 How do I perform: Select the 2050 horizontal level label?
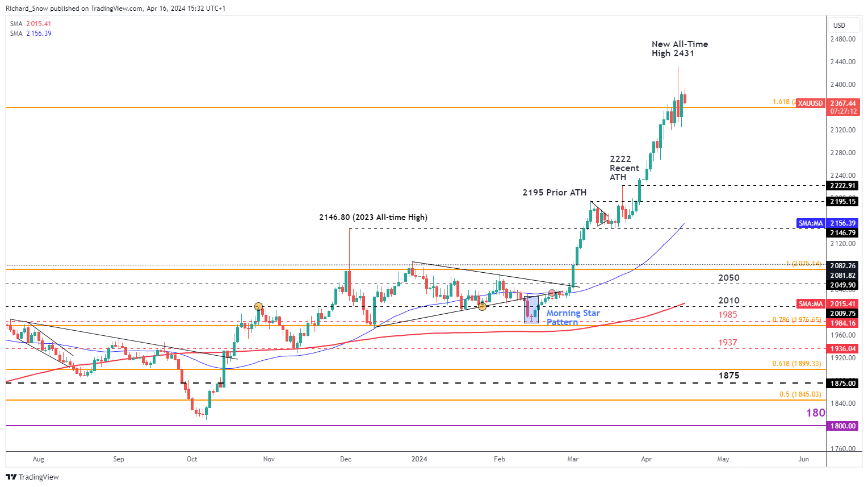click(x=729, y=278)
